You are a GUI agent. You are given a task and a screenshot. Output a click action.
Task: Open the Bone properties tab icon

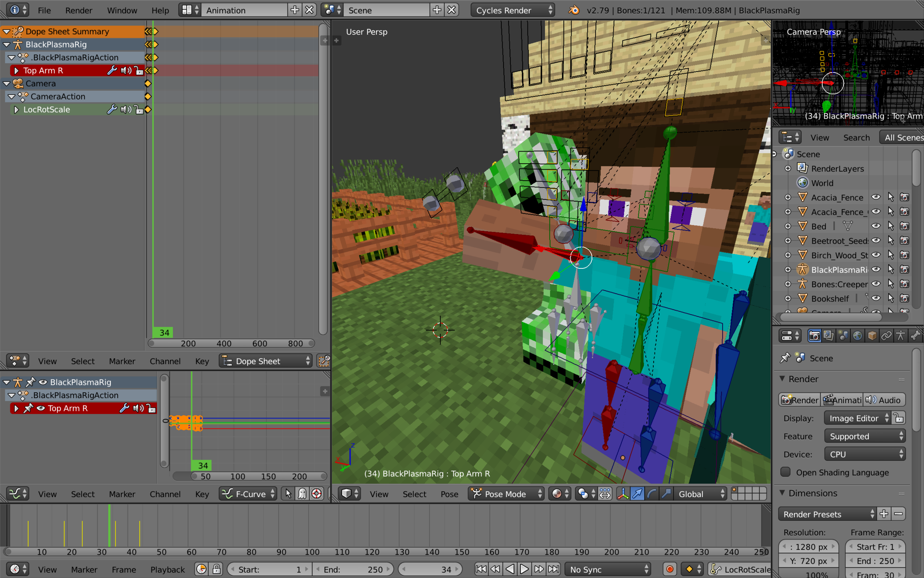[x=915, y=336]
